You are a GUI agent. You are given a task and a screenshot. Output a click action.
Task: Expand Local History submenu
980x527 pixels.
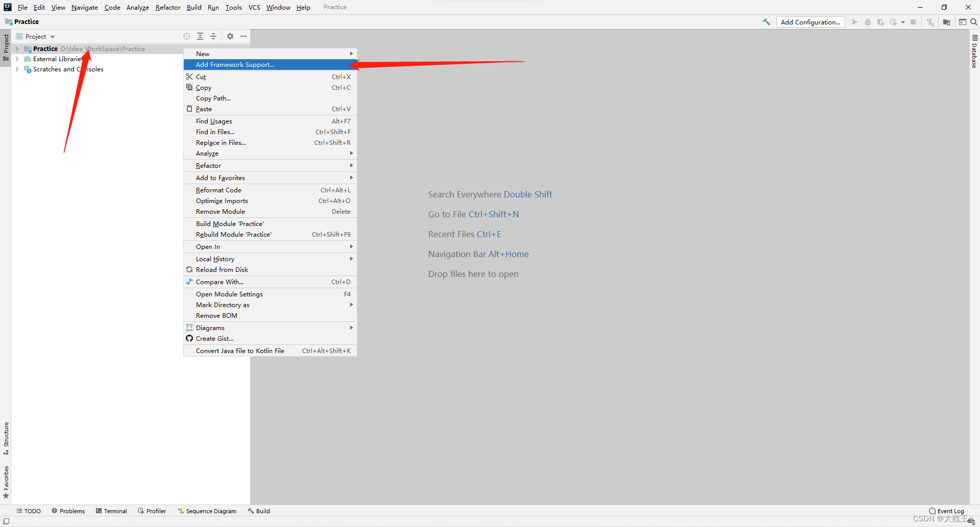(270, 259)
